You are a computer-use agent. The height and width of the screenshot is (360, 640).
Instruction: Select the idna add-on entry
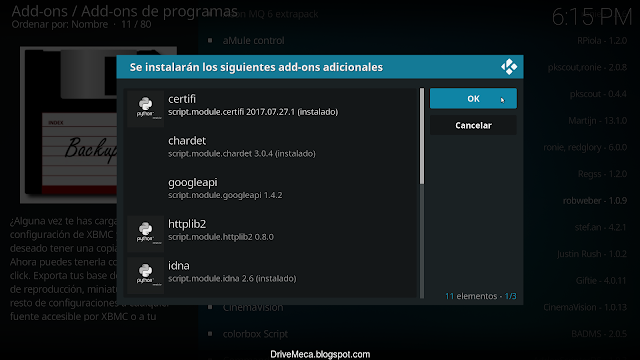click(271, 275)
